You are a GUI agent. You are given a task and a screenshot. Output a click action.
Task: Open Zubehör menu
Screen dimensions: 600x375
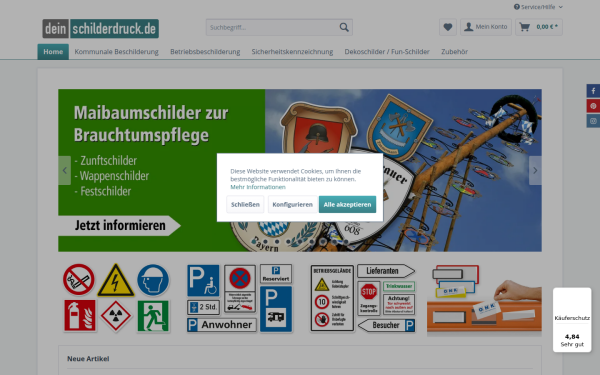(454, 52)
